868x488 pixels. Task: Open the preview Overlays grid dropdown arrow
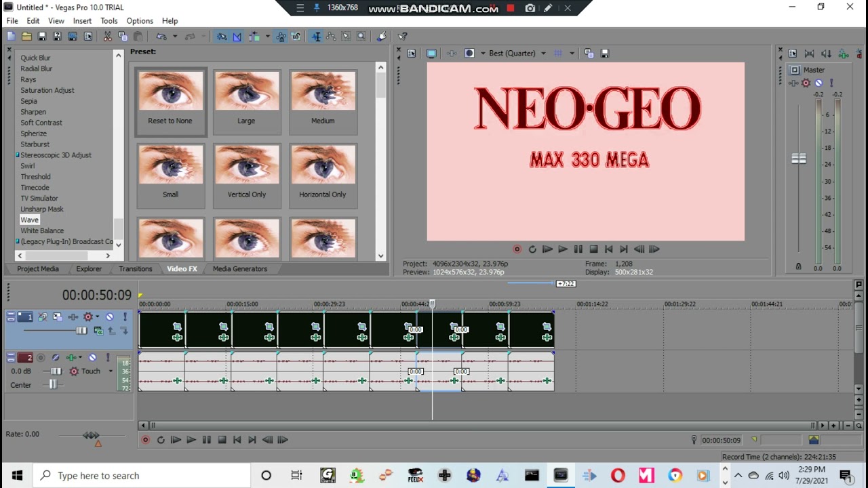click(572, 54)
